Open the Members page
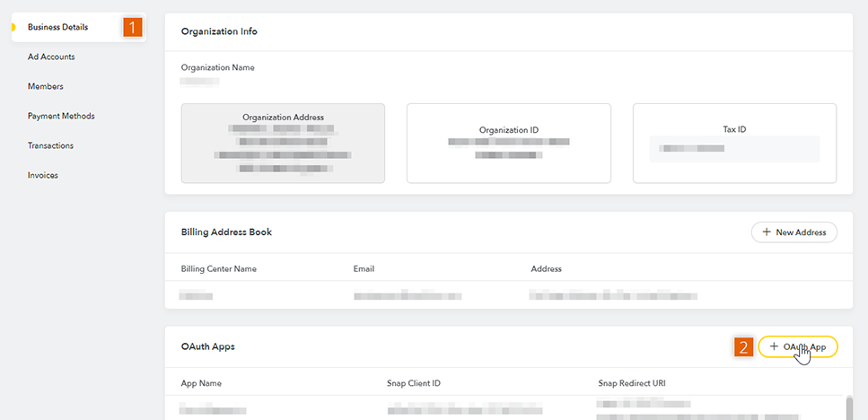Viewport: 868px width, 420px height. 46,86
